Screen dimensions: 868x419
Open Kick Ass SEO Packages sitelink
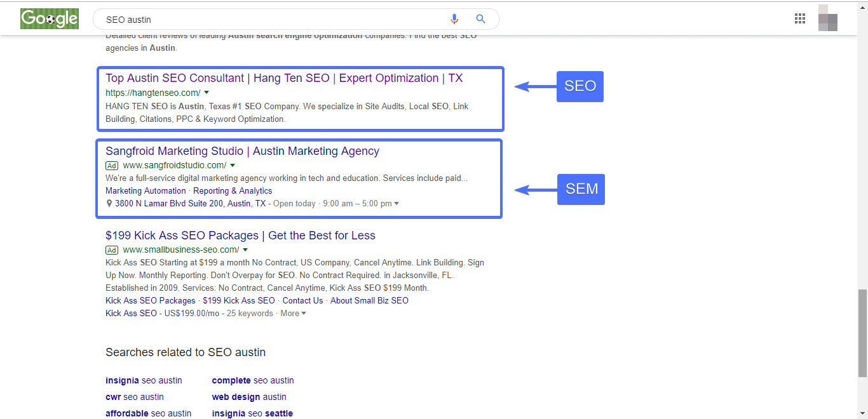[151, 301]
